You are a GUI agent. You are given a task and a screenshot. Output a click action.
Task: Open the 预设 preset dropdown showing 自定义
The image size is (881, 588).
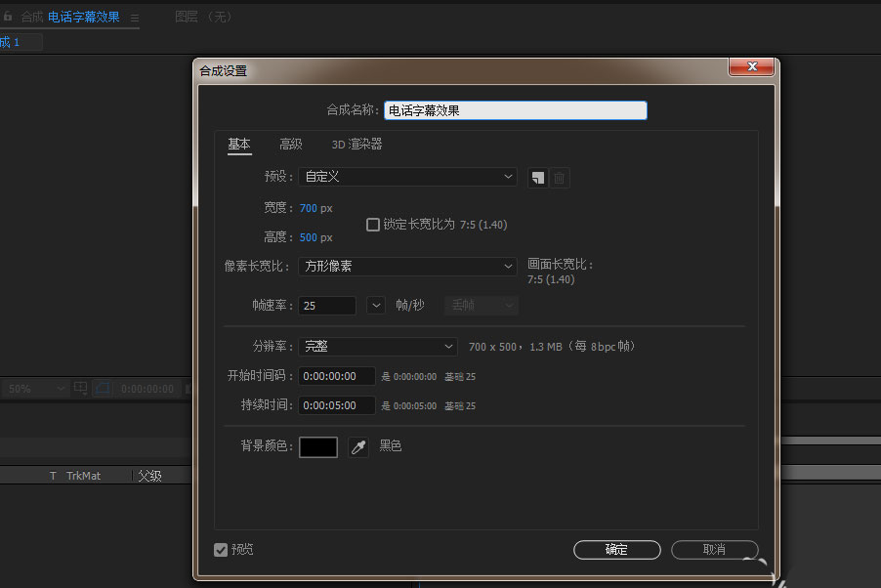click(x=407, y=177)
